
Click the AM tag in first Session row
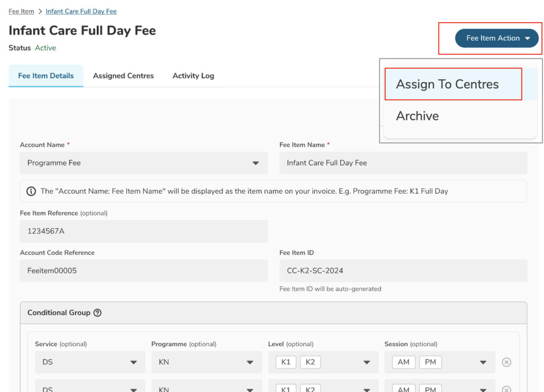tap(403, 362)
